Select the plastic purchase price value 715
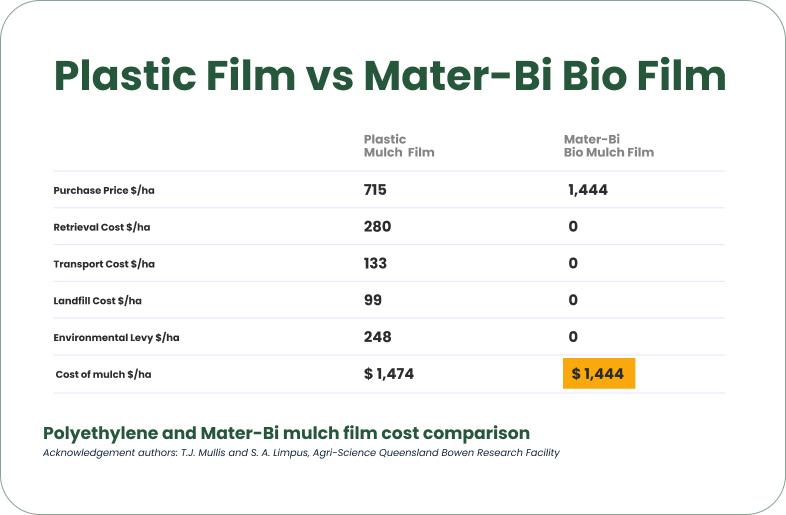Image resolution: width=786 pixels, height=515 pixels. pyautogui.click(x=375, y=190)
